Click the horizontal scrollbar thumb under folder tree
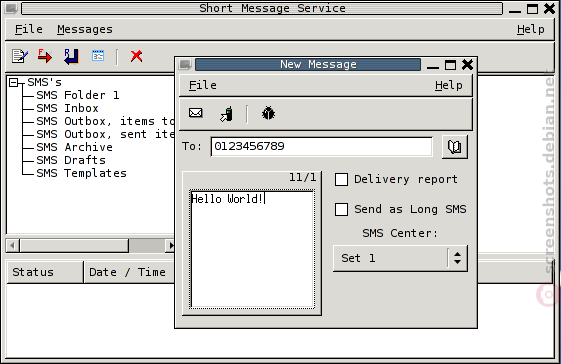 [x=74, y=246]
